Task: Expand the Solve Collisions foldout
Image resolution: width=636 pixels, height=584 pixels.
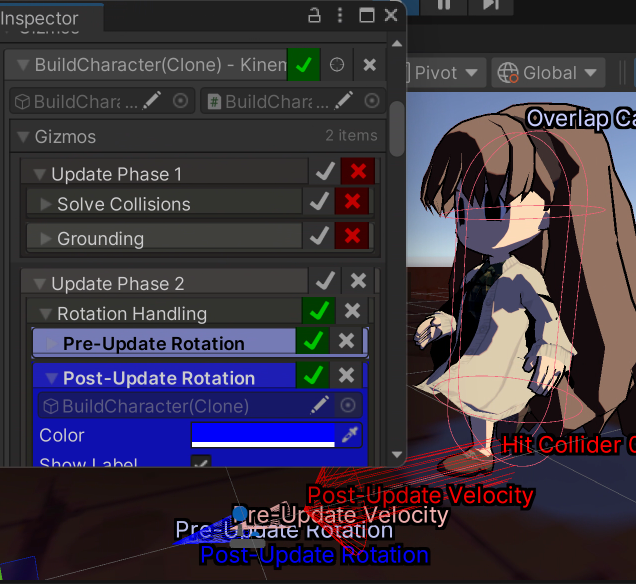Action: click(x=46, y=204)
